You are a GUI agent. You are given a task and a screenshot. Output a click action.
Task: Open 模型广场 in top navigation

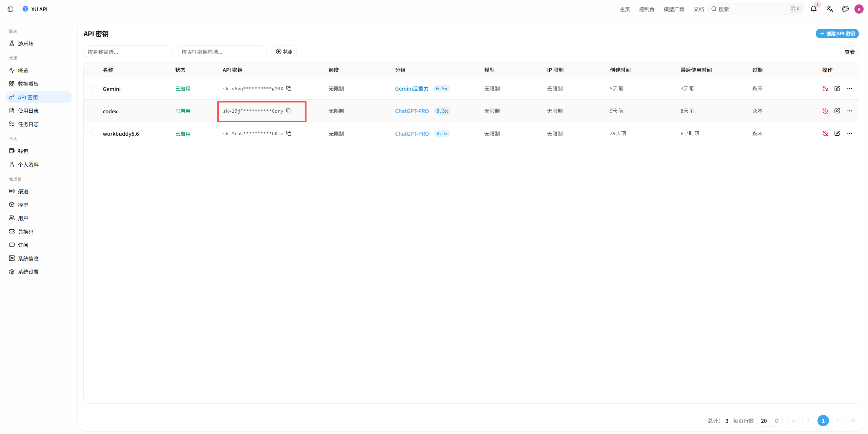click(x=674, y=9)
